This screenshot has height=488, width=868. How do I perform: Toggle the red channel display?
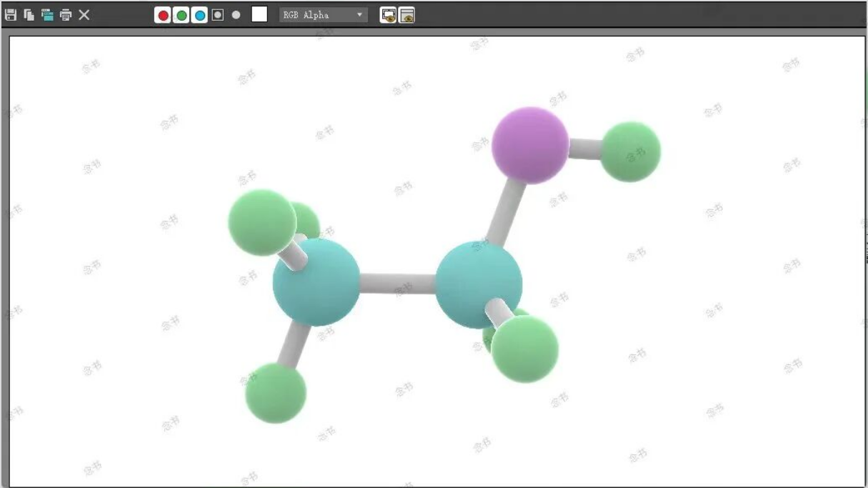click(163, 15)
